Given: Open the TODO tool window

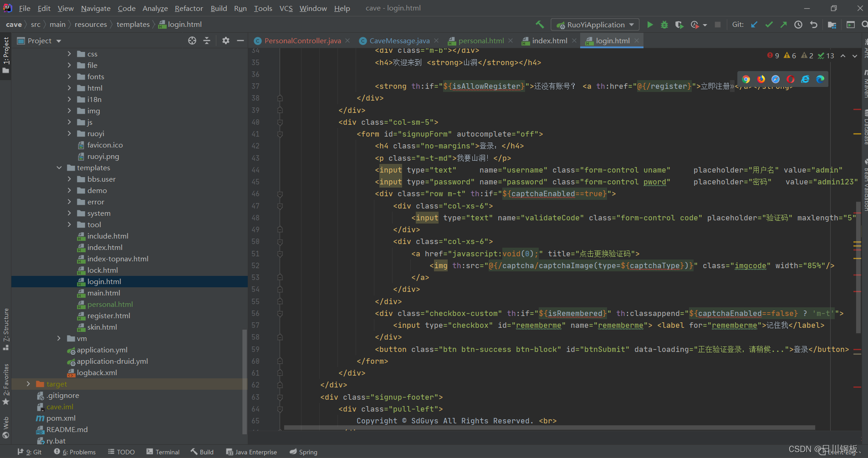Looking at the screenshot, I should (121, 452).
